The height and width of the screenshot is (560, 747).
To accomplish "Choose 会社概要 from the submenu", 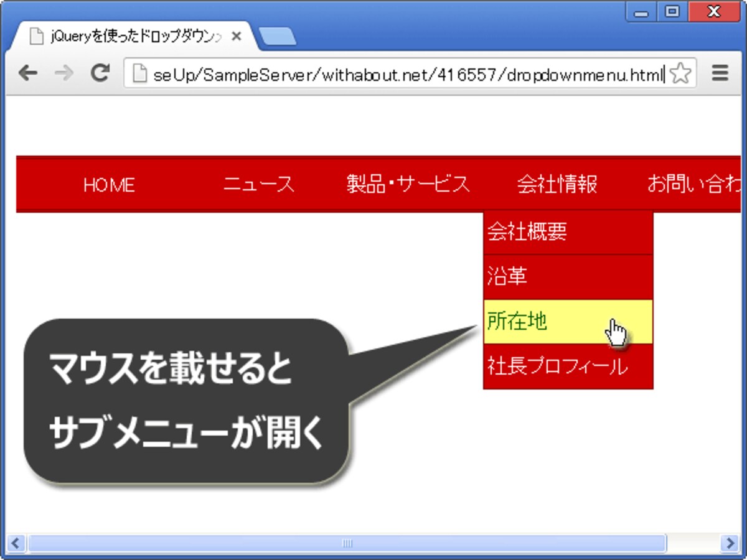I will [568, 233].
